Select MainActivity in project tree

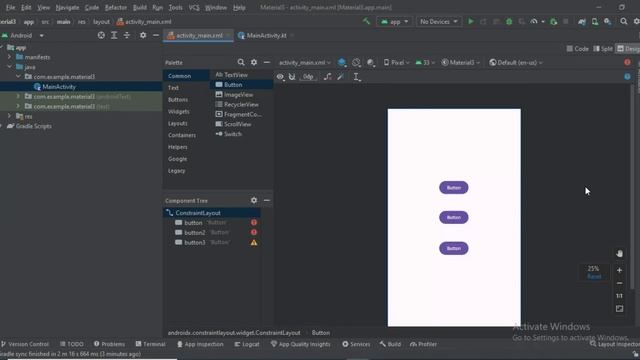point(55,87)
